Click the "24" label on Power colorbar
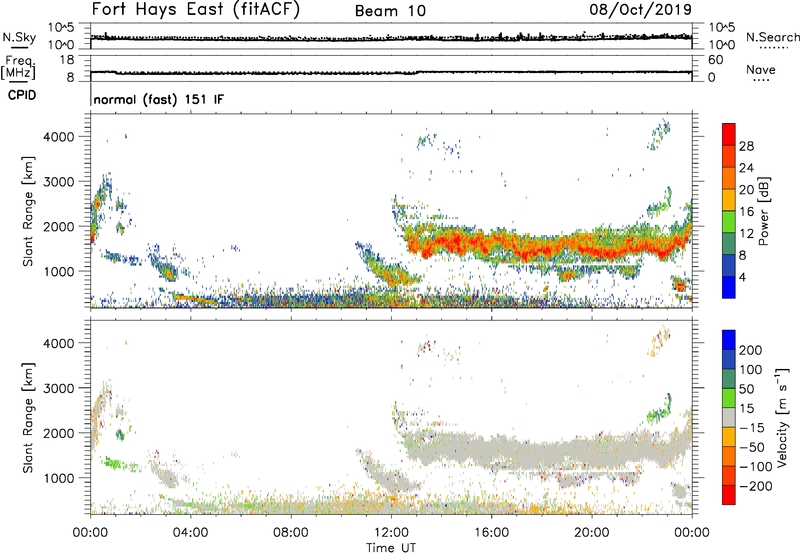Viewport: 800px width, 554px height. 746,168
